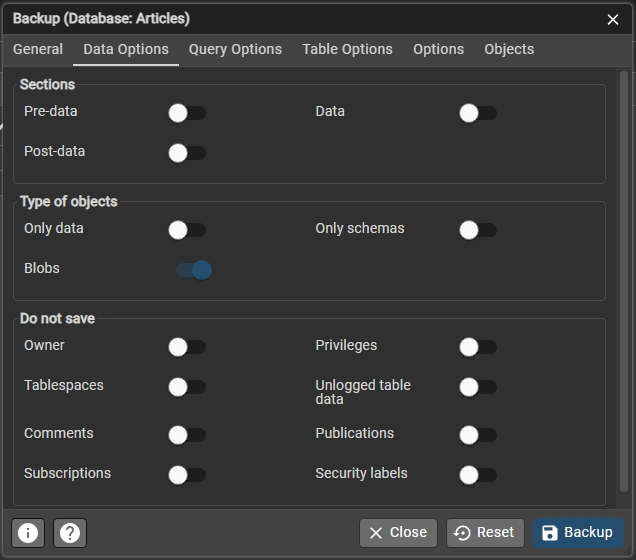Turn on Only schemas switch
The image size is (636, 560).
point(478,230)
